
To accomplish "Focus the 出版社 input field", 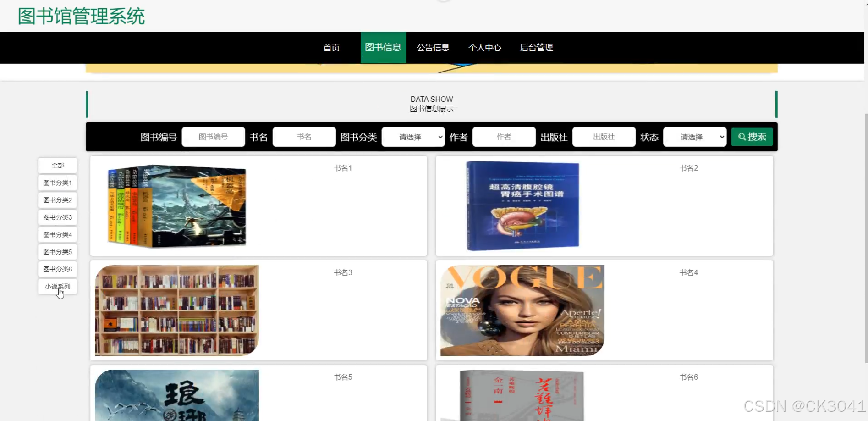I will click(604, 137).
